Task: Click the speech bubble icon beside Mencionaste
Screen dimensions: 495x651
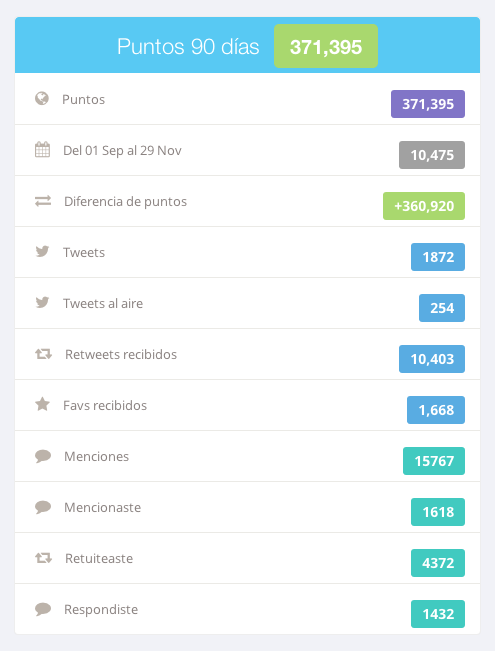Action: click(43, 507)
